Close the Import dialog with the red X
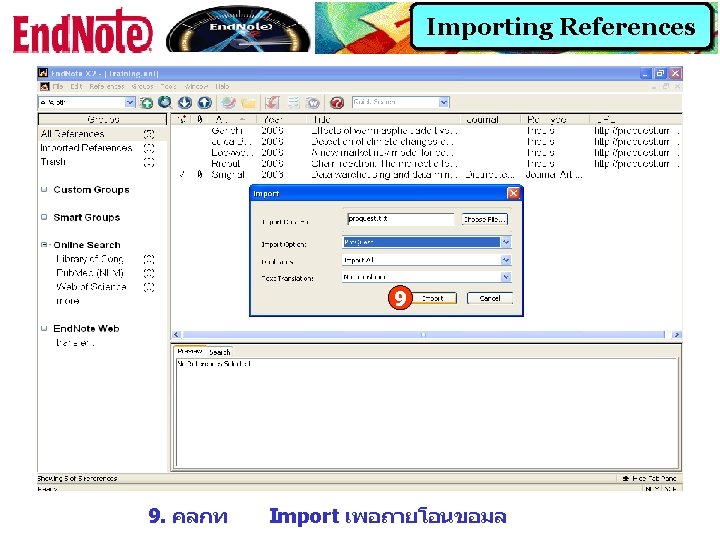Screen dimensions: 720x540 click(x=513, y=193)
